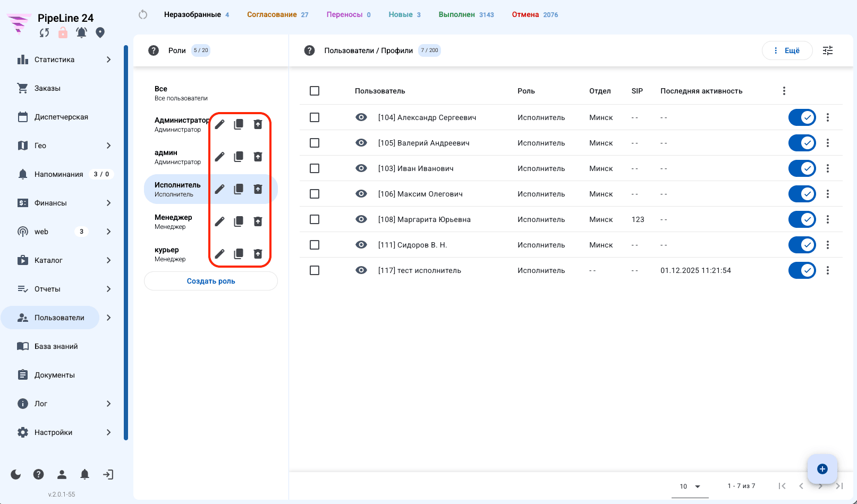Open the location pin icon under PipeLine 24

click(100, 32)
